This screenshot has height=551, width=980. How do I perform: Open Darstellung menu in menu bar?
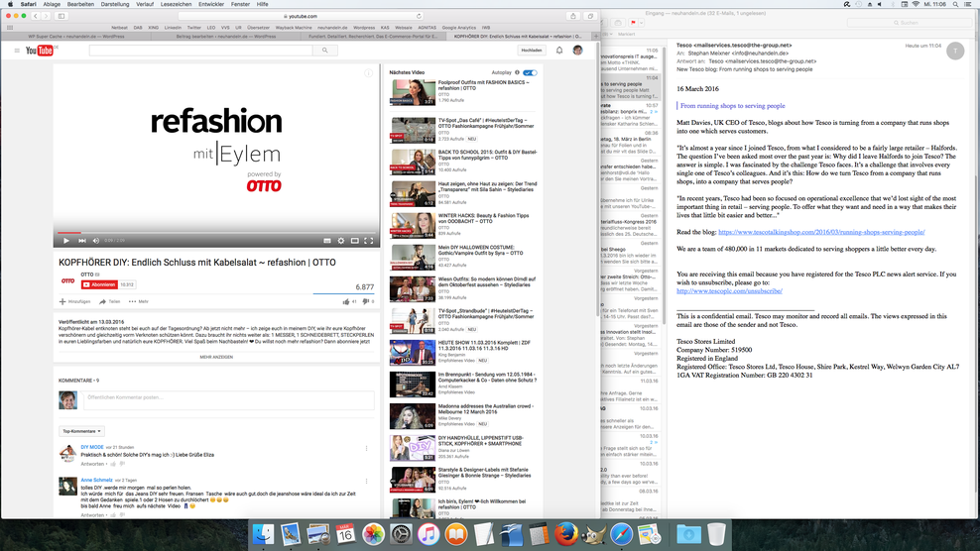pos(115,4)
